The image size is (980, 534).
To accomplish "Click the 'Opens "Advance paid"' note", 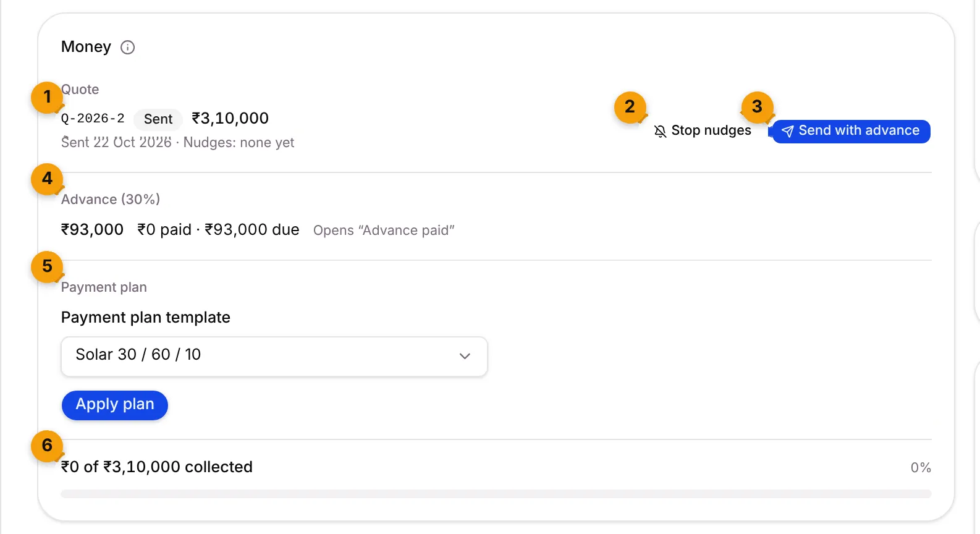I will [x=384, y=231].
